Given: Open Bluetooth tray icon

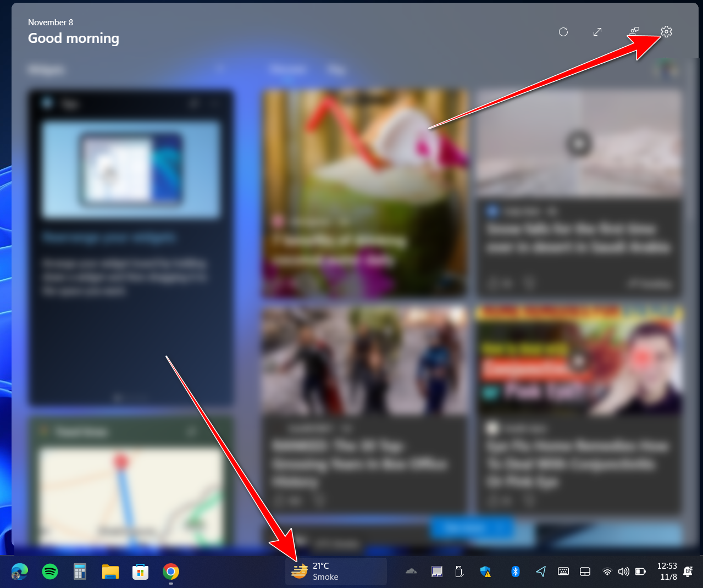Looking at the screenshot, I should [x=516, y=572].
